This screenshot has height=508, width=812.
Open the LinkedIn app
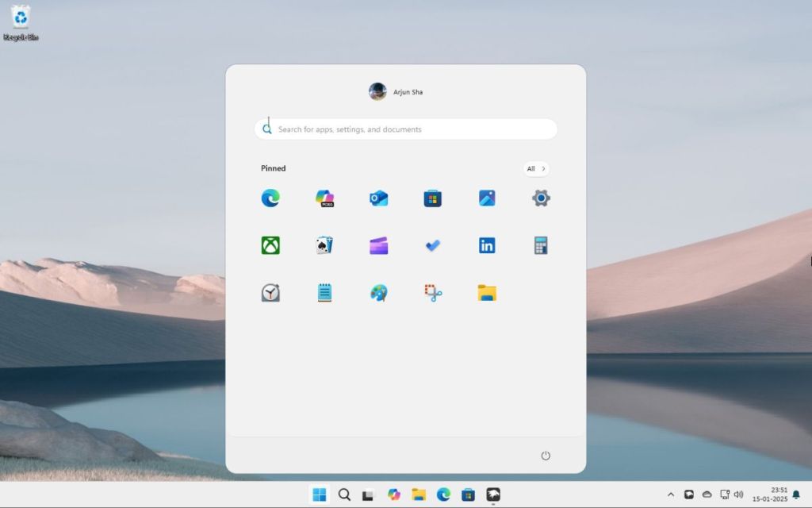(x=486, y=245)
